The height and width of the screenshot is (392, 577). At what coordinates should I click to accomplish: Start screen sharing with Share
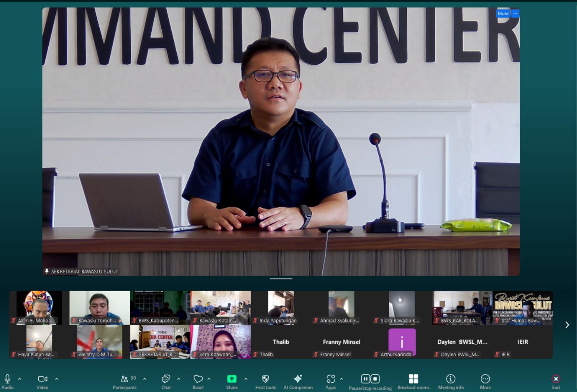coord(232,379)
